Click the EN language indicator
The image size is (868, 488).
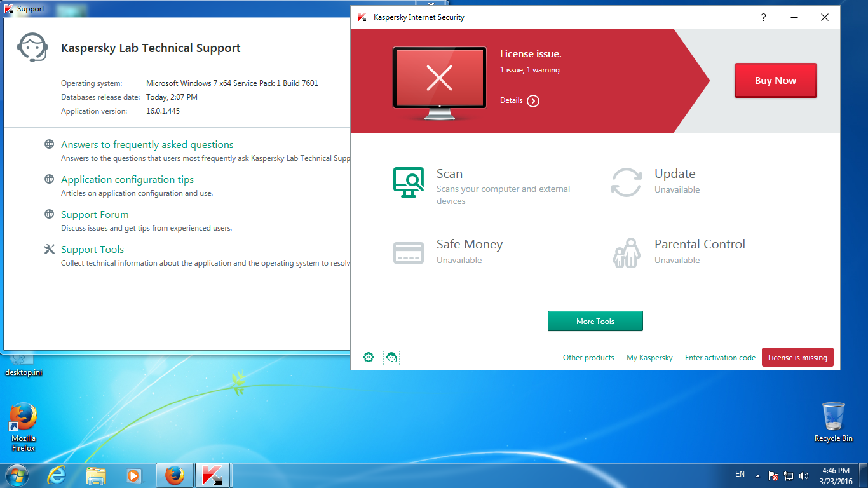pos(740,474)
